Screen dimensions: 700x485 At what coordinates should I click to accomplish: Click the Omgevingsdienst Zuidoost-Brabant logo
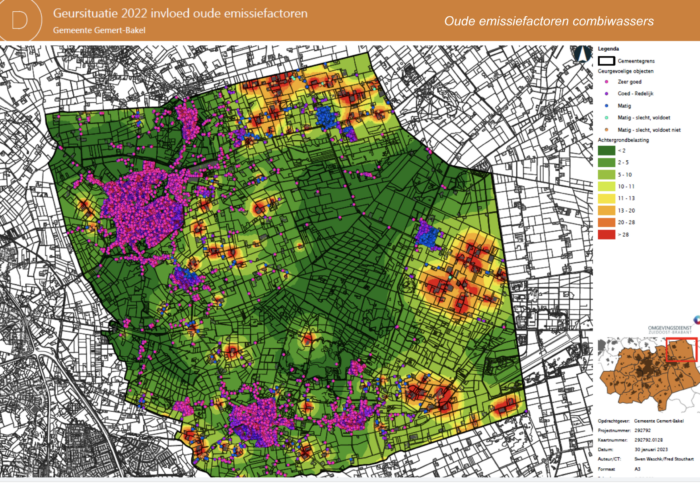coord(672,327)
